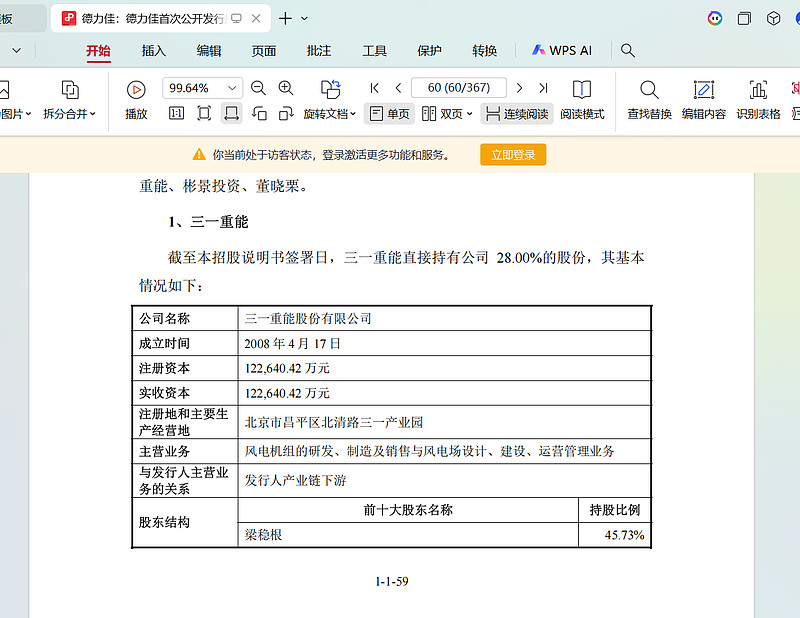Open the Edit Content (编辑内容) tool
The image size is (800, 618).
click(x=704, y=99)
